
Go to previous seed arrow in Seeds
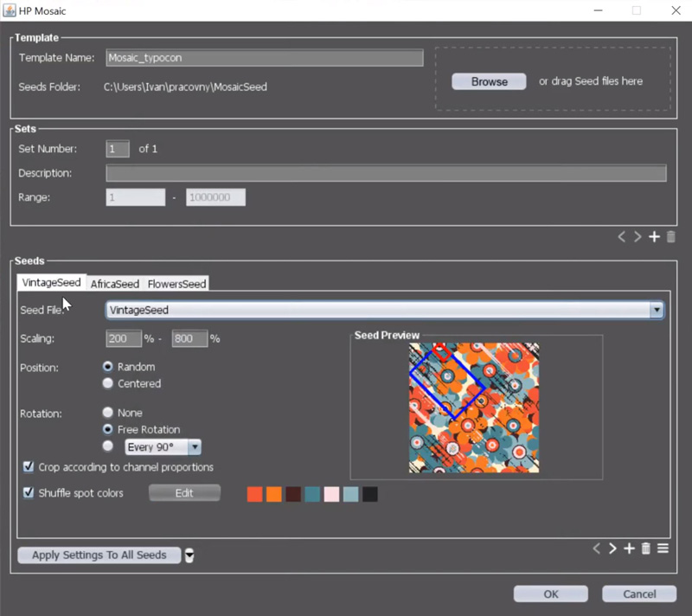[597, 549]
